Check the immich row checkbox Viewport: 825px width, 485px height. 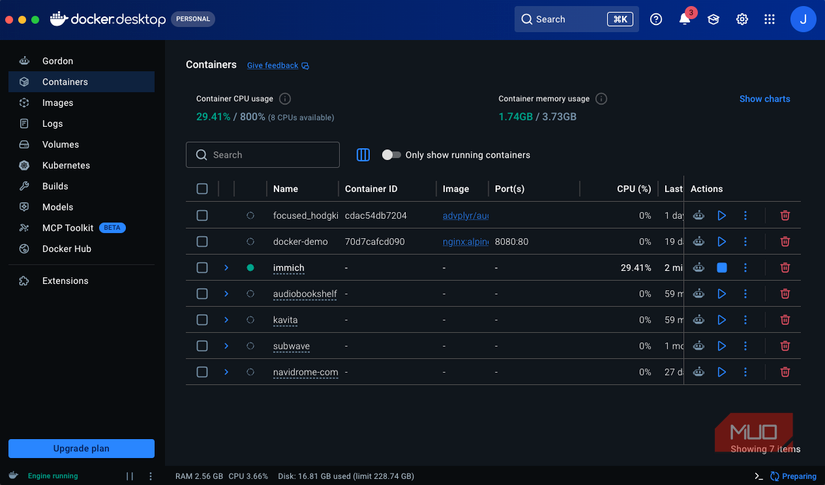pyautogui.click(x=202, y=268)
